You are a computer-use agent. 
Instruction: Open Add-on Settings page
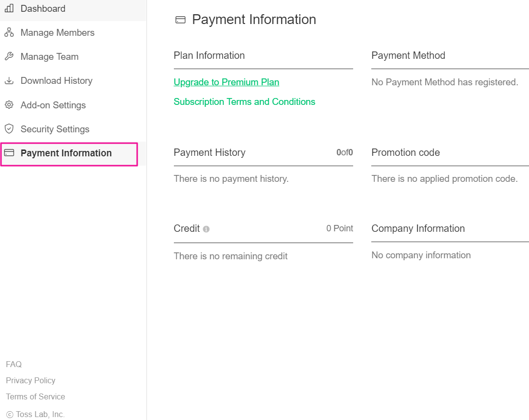coord(53,105)
